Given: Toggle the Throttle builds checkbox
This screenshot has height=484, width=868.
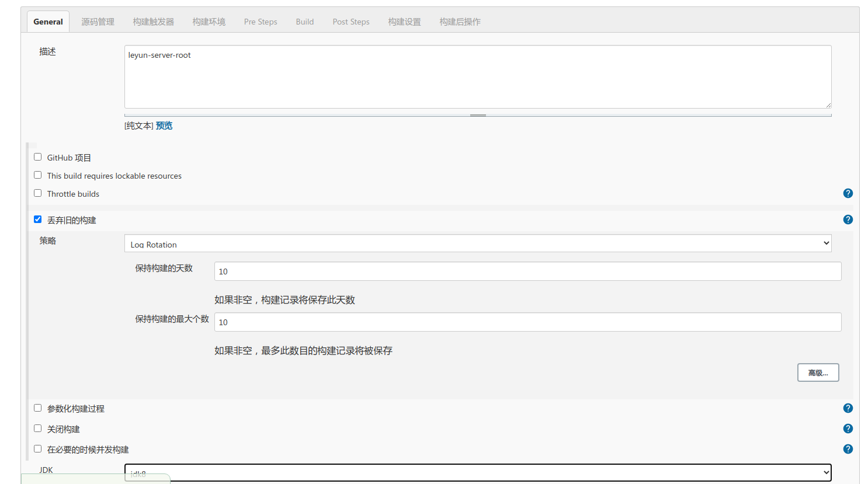Looking at the screenshot, I should click(x=38, y=193).
